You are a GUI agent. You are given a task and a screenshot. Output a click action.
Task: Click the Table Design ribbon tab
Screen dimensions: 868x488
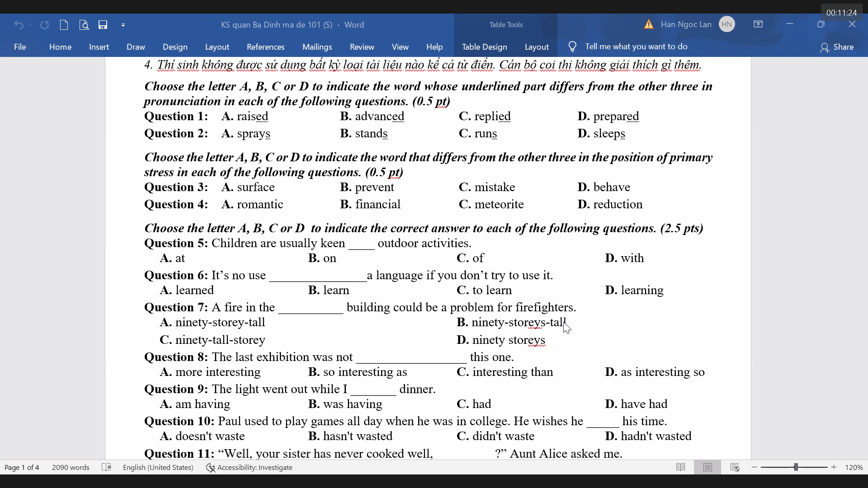485,47
